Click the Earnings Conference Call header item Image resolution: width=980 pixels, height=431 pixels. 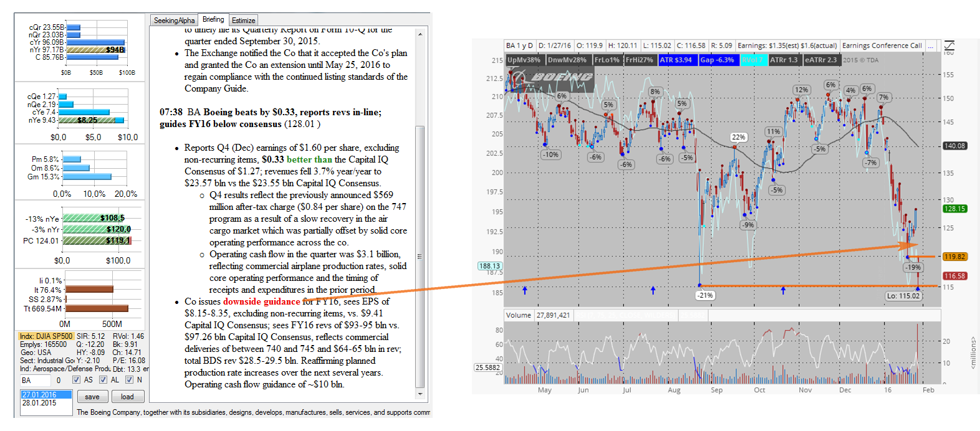[882, 45]
